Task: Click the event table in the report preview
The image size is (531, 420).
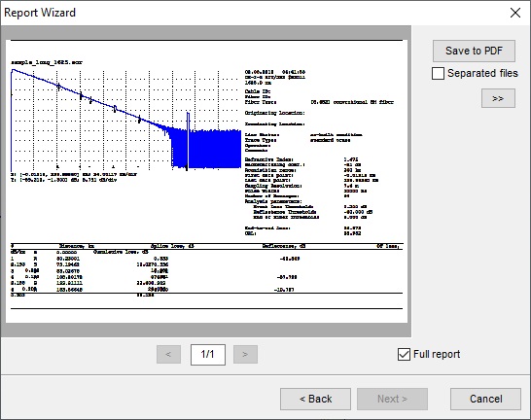Action: (206, 270)
